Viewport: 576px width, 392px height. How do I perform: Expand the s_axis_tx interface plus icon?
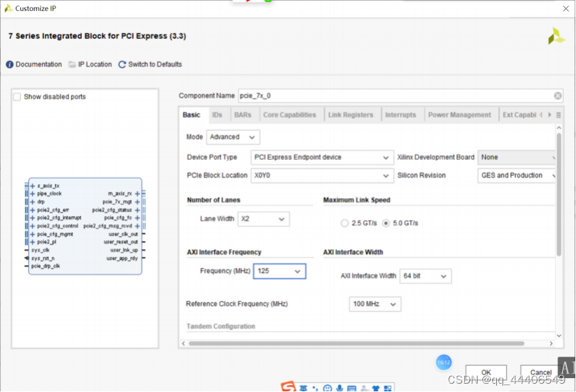click(33, 186)
